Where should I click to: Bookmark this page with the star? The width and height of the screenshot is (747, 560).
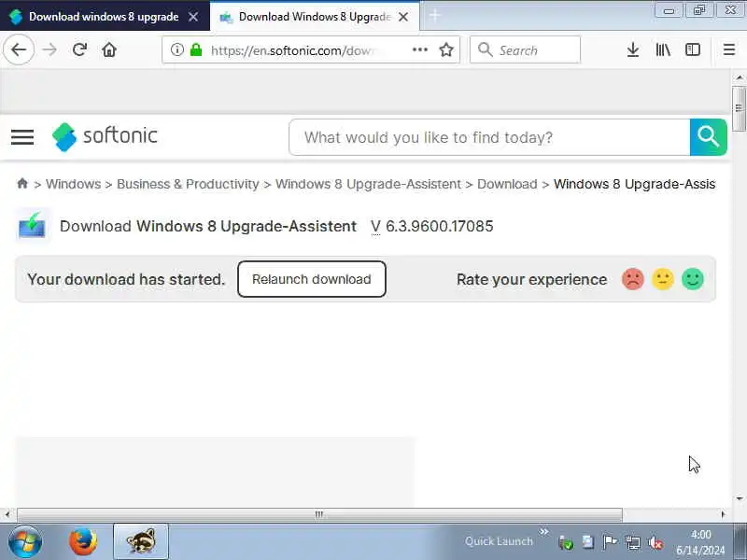446,49
